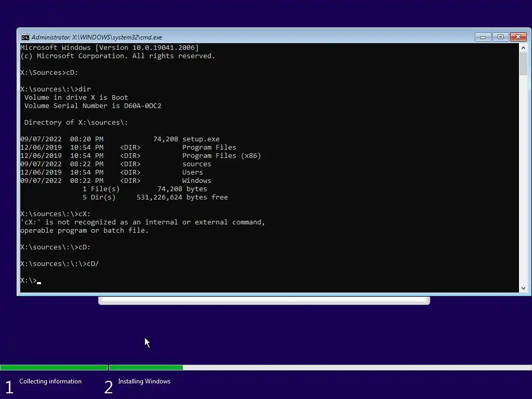Click the dir command line

click(56, 89)
